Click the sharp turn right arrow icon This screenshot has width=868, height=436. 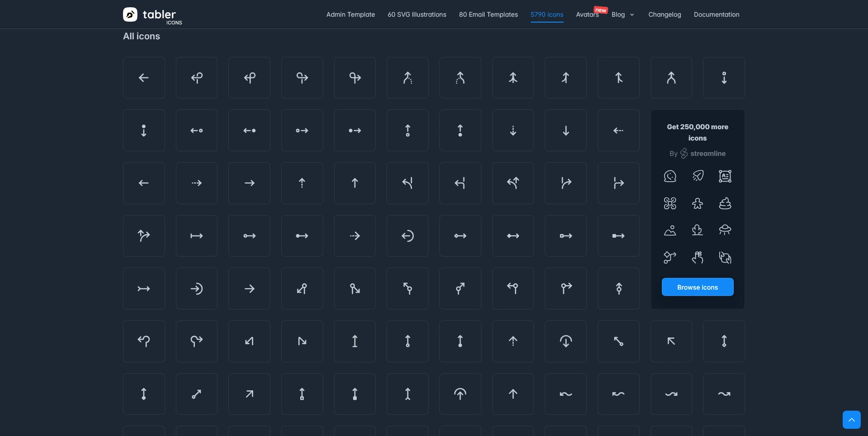[x=302, y=341]
